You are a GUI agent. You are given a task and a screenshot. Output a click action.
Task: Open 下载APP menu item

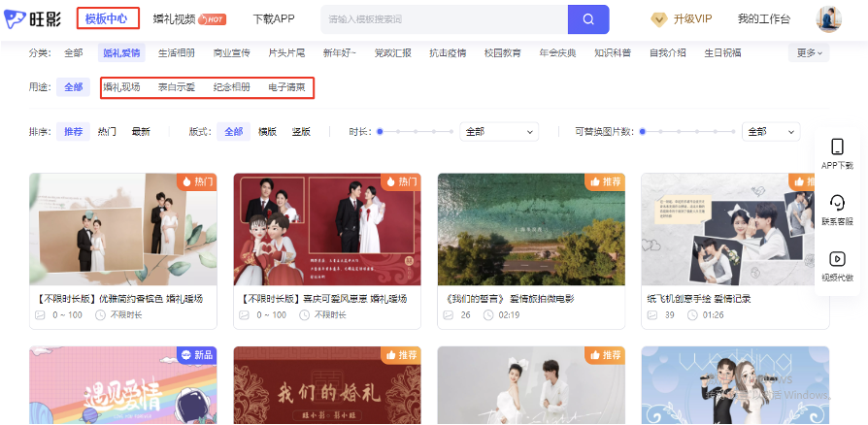point(274,19)
